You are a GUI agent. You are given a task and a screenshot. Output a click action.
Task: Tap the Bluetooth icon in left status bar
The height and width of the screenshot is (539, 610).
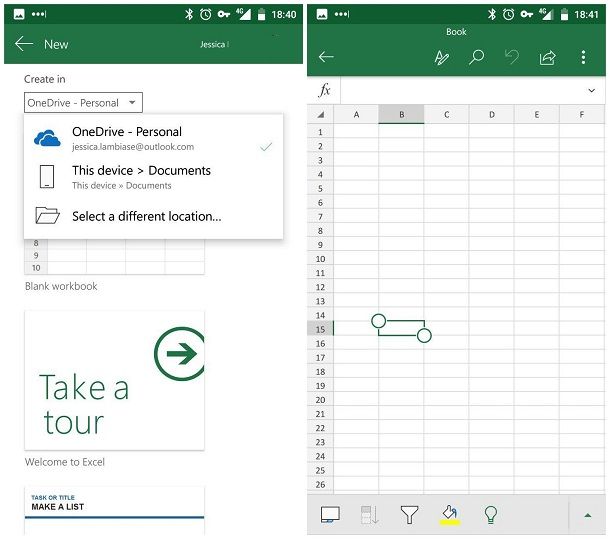click(189, 14)
